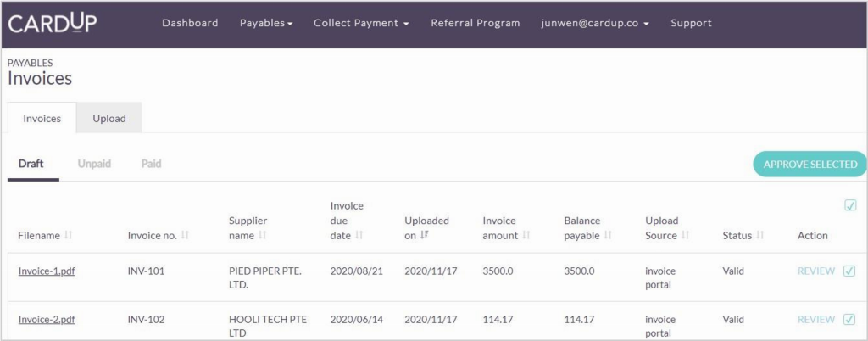This screenshot has width=868, height=341.
Task: Open the junwen@cardup.co account dropdown
Action: [595, 24]
